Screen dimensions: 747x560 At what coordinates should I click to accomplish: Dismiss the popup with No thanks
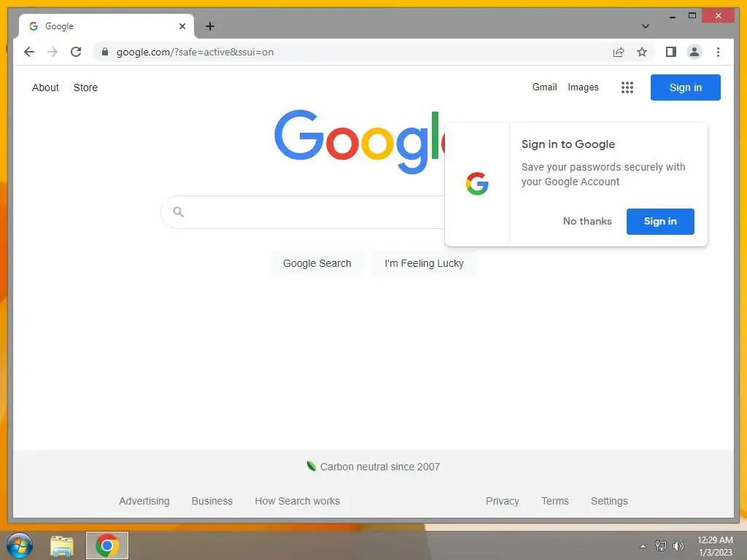click(x=587, y=221)
